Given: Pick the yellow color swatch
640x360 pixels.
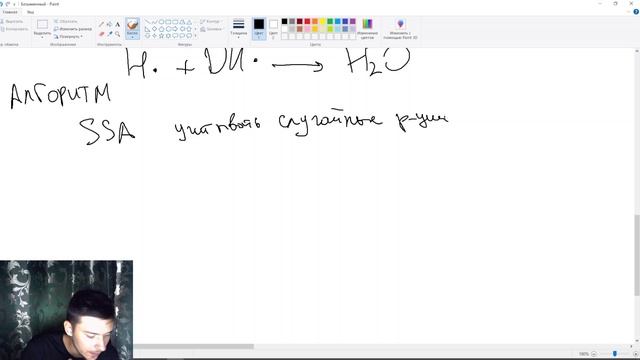Looking at the screenshot, I should [x=322, y=22].
